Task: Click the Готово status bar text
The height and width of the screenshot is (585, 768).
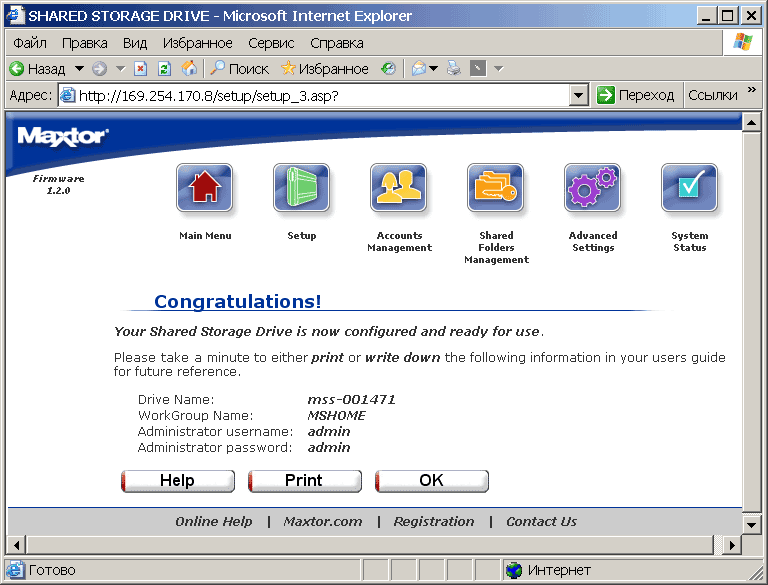Action: (52, 570)
